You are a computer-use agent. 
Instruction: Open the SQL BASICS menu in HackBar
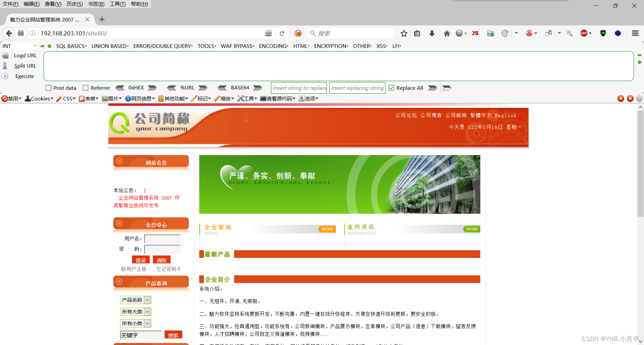71,46
